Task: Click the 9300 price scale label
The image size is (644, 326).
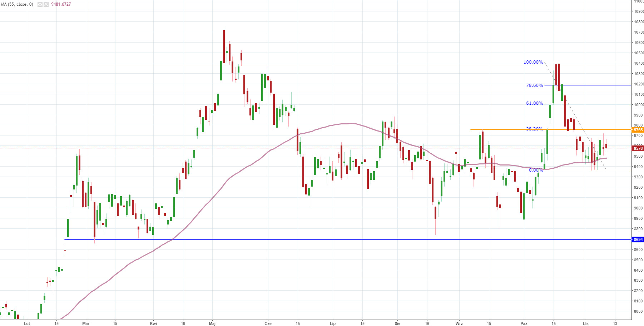Action: pos(639,177)
